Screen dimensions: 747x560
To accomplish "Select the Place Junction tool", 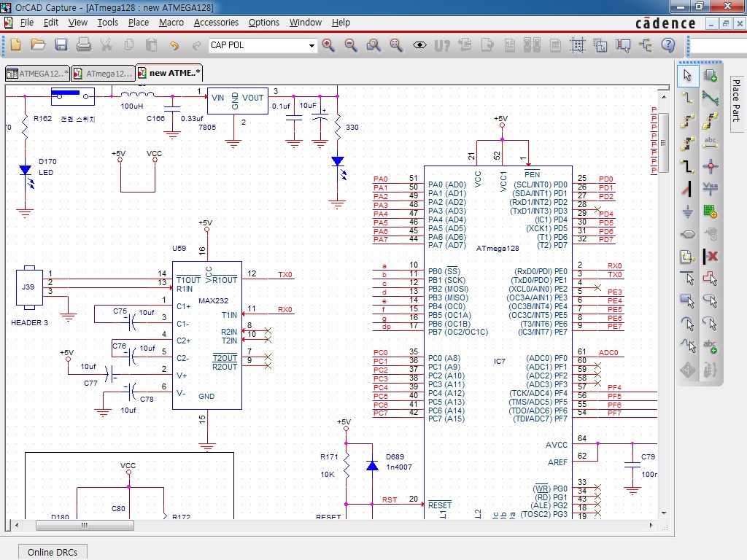I will (711, 166).
